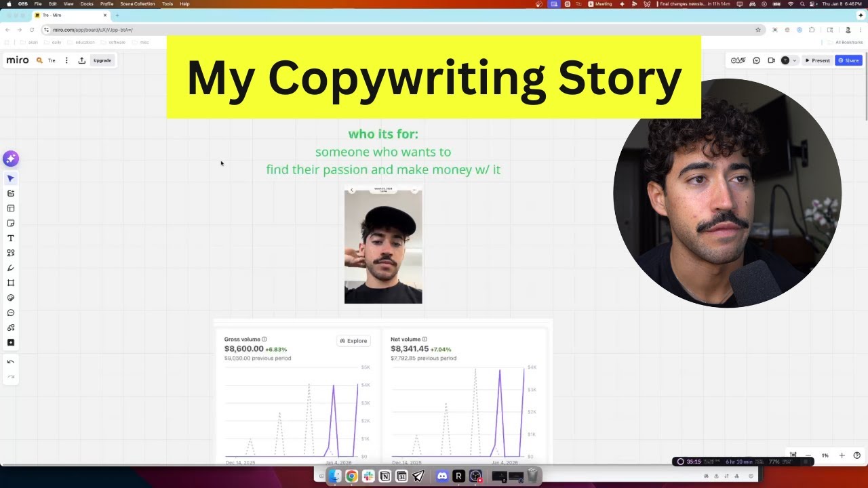Open reactions and timer tools
Viewport: 868px width, 488px height.
tap(738, 60)
